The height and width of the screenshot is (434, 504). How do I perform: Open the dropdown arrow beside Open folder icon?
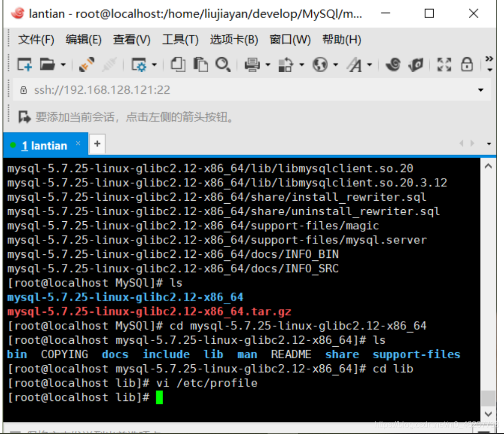tap(63, 65)
